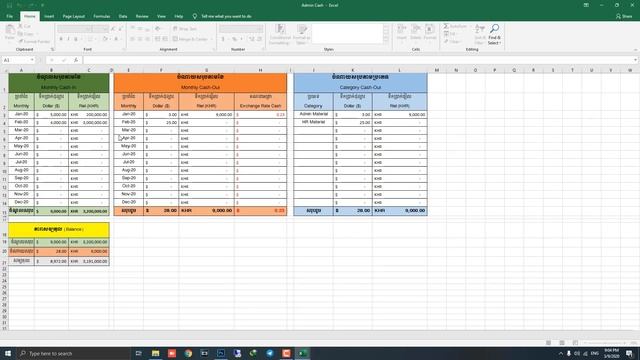The height and width of the screenshot is (360, 640).
Task: Collapse the ribbon with the chevron
Action: coord(635,50)
